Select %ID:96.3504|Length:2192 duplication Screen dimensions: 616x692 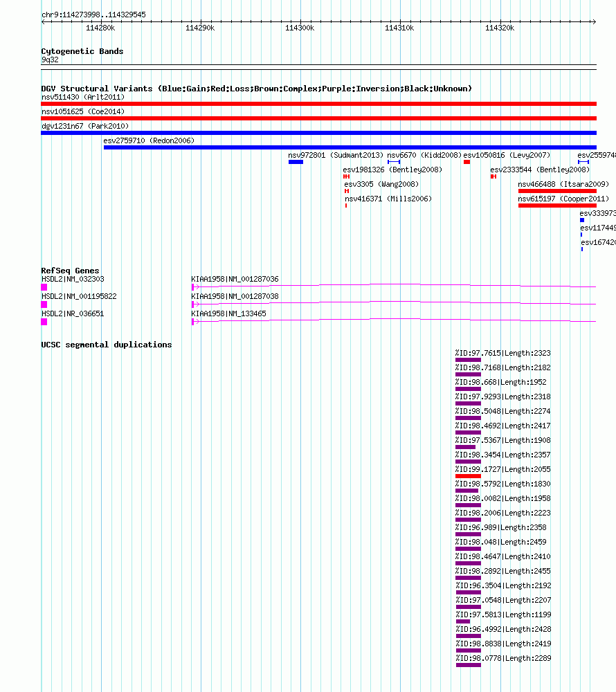(x=503, y=585)
